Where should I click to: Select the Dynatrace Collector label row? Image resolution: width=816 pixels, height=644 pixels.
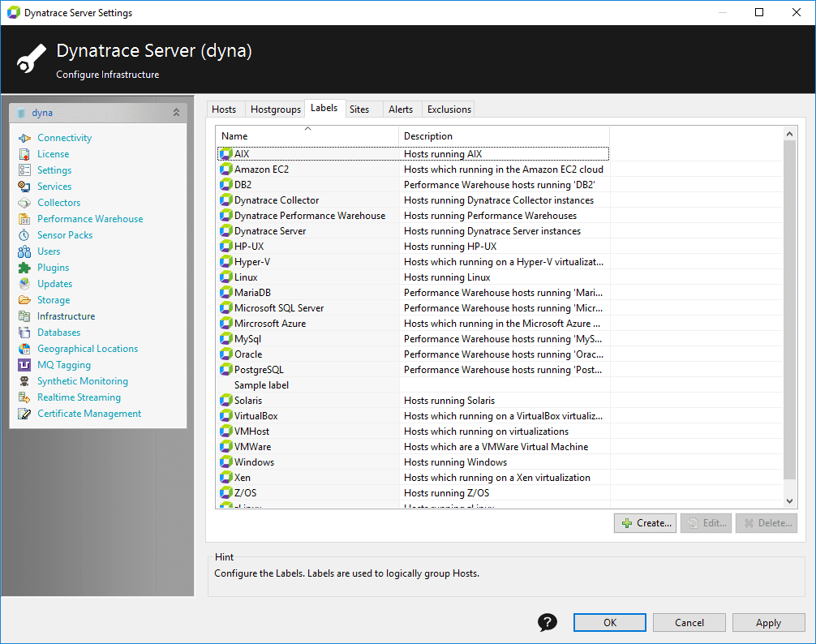[x=413, y=200]
